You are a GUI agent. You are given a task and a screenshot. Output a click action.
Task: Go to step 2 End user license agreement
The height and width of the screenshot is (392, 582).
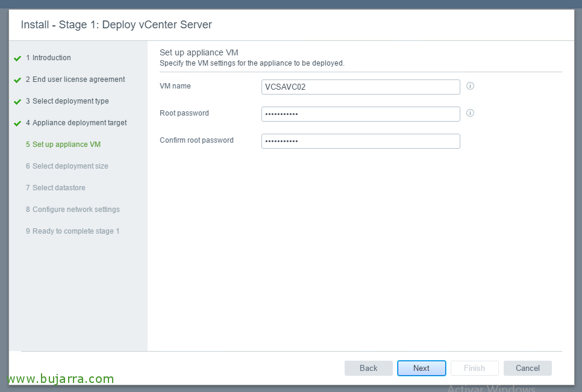pos(75,79)
